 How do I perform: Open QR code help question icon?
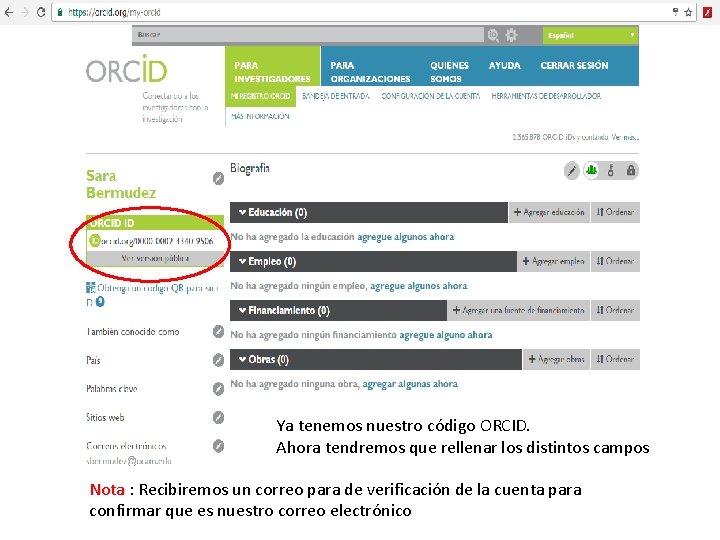[x=101, y=302]
